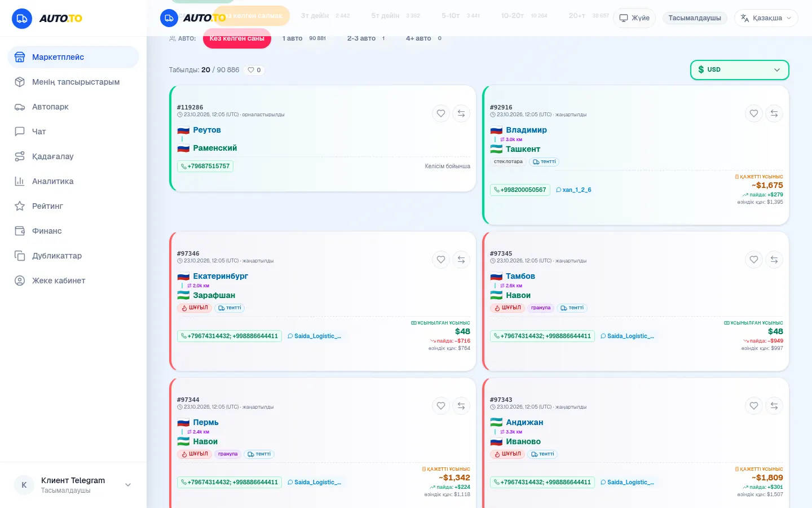Open the Қазақша language dropdown
Screen dimensions: 812x508
coord(766,18)
